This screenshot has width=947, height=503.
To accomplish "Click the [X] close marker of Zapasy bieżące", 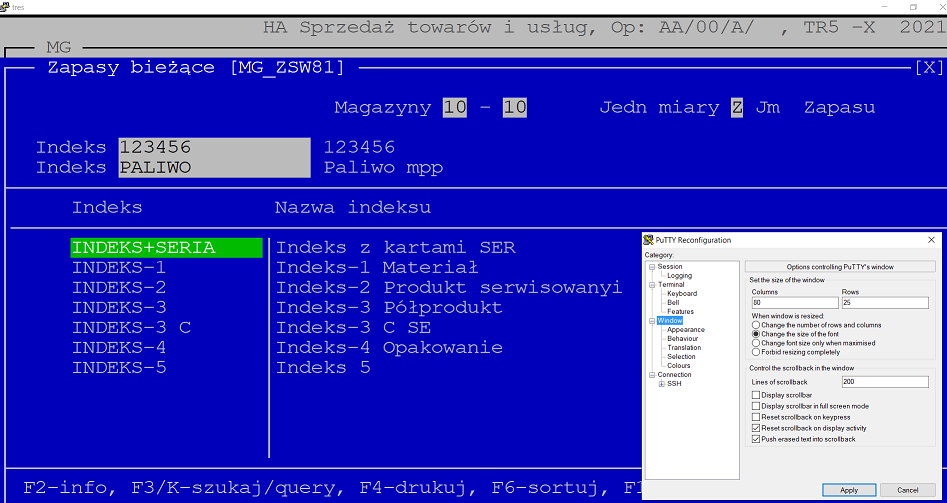I will point(929,67).
